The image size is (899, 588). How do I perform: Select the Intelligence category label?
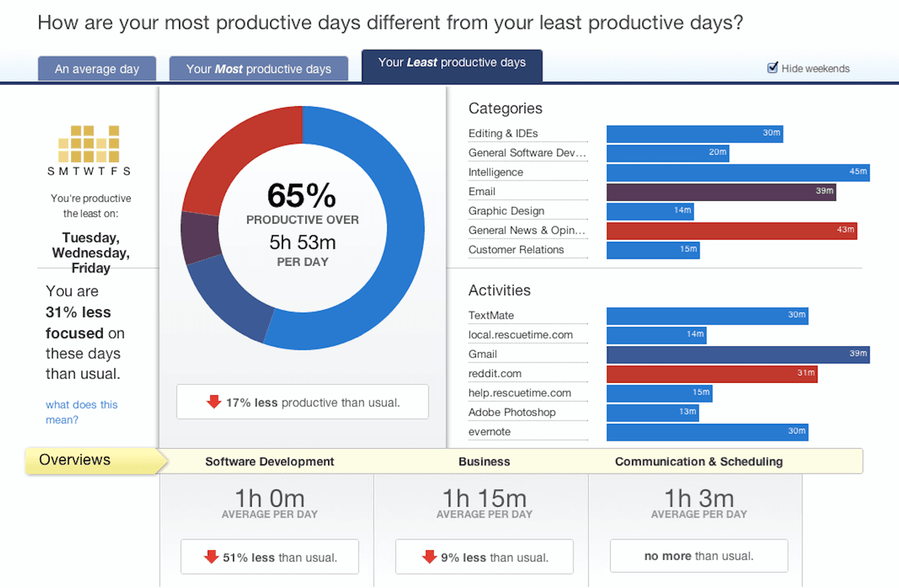(496, 172)
